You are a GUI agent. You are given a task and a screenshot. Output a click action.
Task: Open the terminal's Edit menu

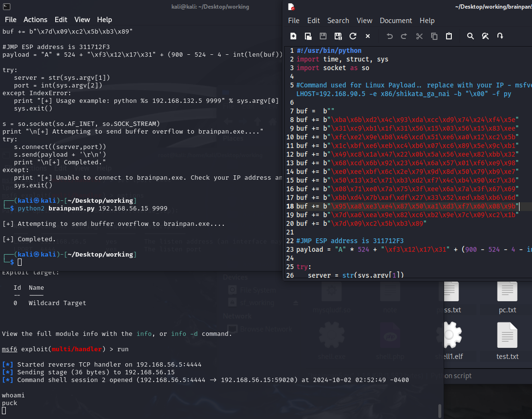point(60,20)
